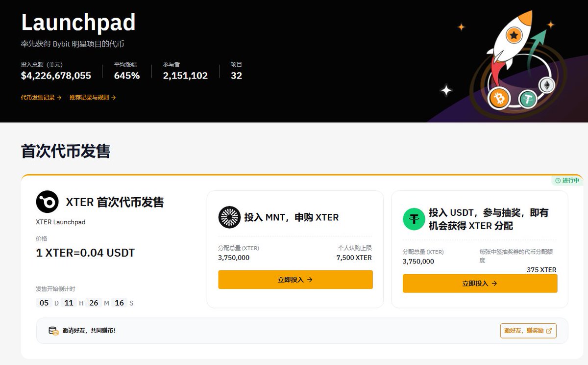Click the 投入 MNT，申购 XTER heading
Screen dimensions: 588x365
(292, 217)
